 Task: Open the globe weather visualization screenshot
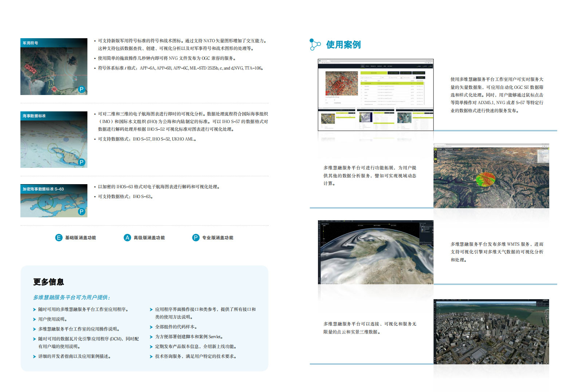pos(375,252)
